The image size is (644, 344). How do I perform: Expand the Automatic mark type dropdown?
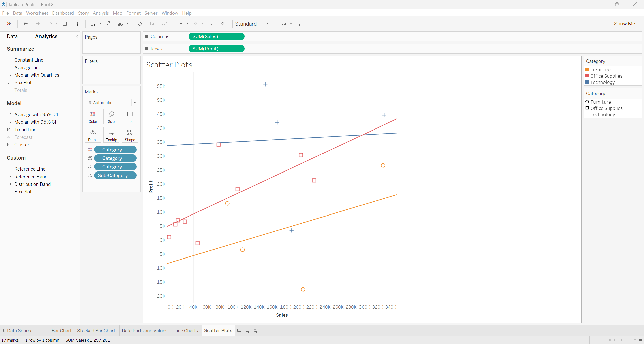(135, 103)
